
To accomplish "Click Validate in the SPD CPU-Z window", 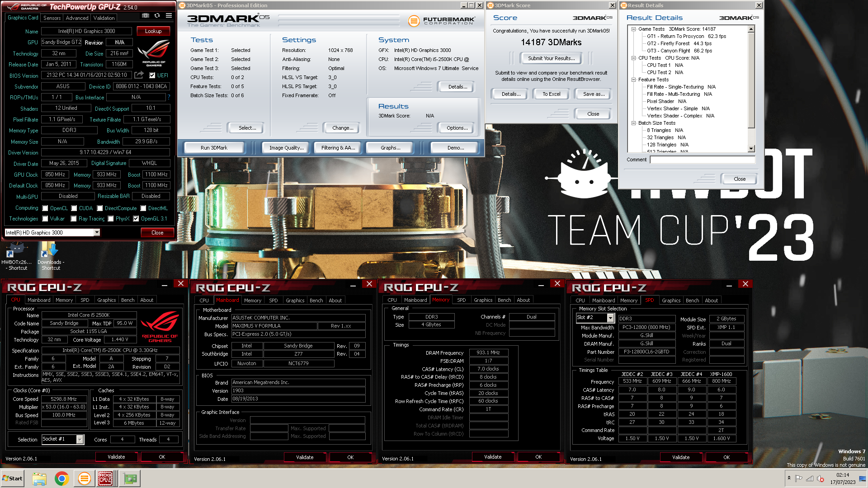I will click(681, 457).
